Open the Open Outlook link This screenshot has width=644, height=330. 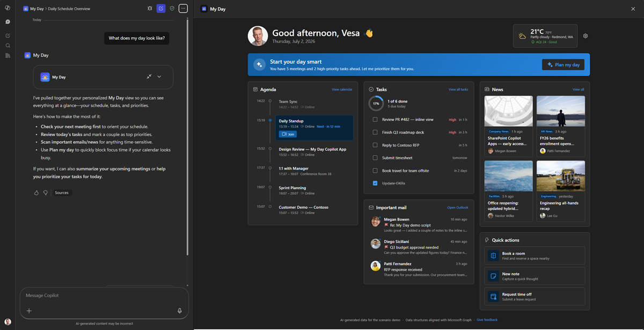coord(458,208)
